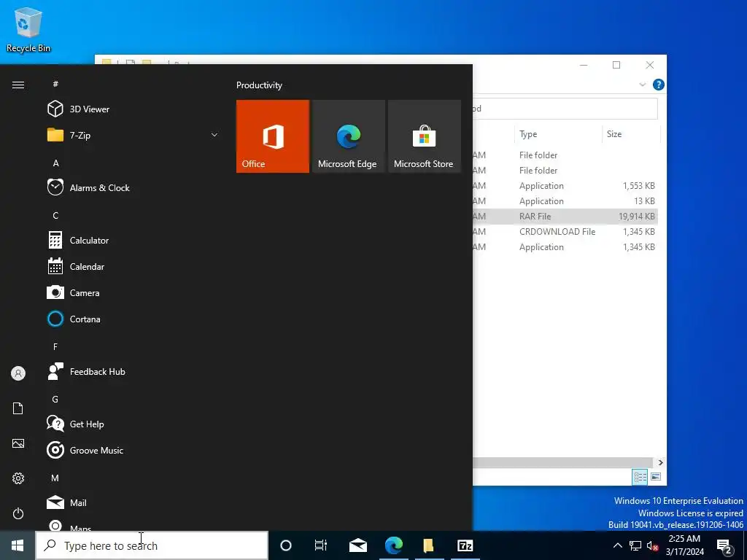Click the letter F section header
The height and width of the screenshot is (560, 747).
pyautogui.click(x=55, y=346)
